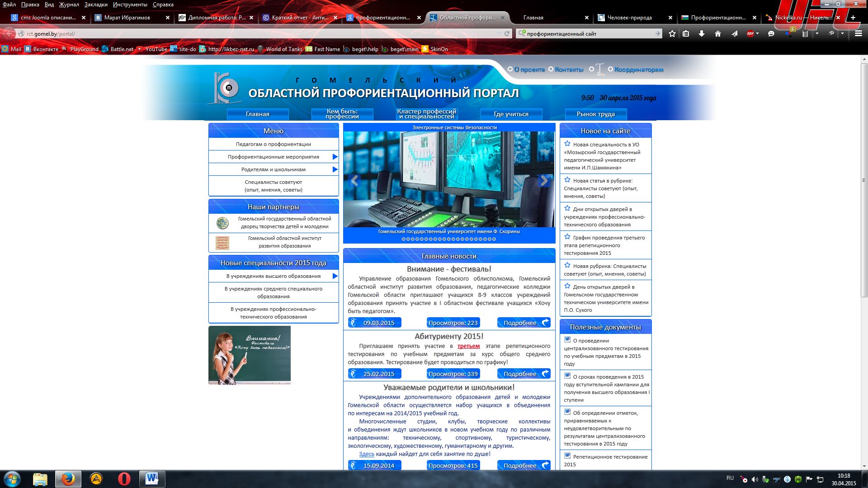The height and width of the screenshot is (488, 868).
Task: Follow the 'Здесь' link in the parents news
Action: click(367, 454)
